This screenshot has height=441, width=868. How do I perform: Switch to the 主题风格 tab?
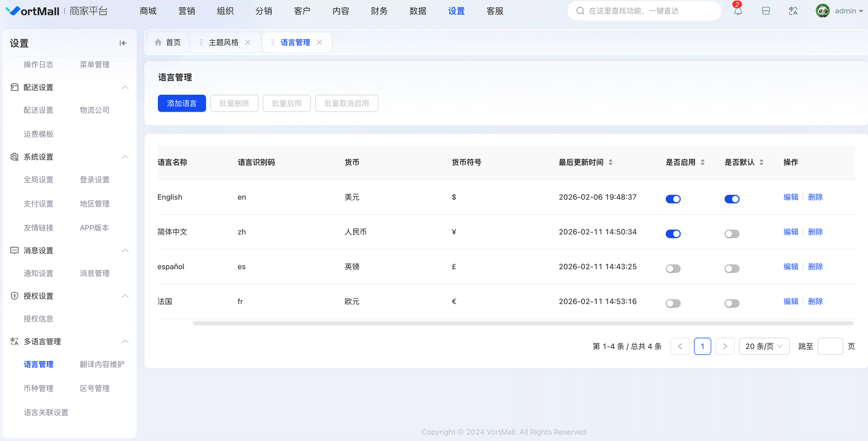pyautogui.click(x=224, y=42)
